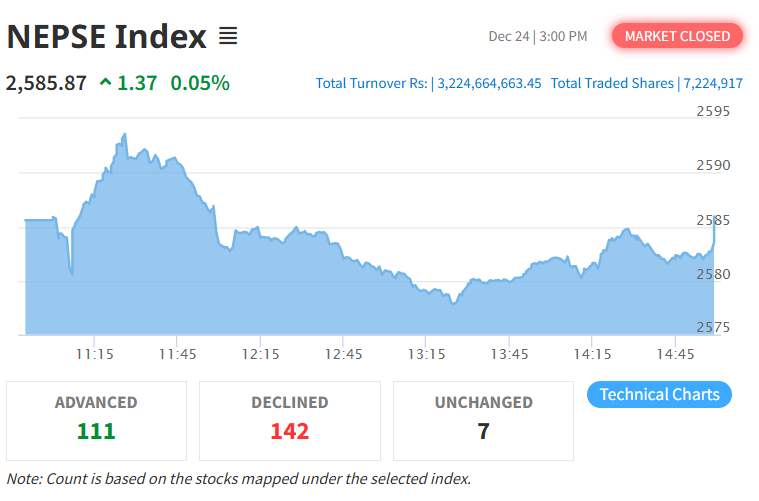Click the green up-arrow change indicator
759x501 pixels.
105,83
